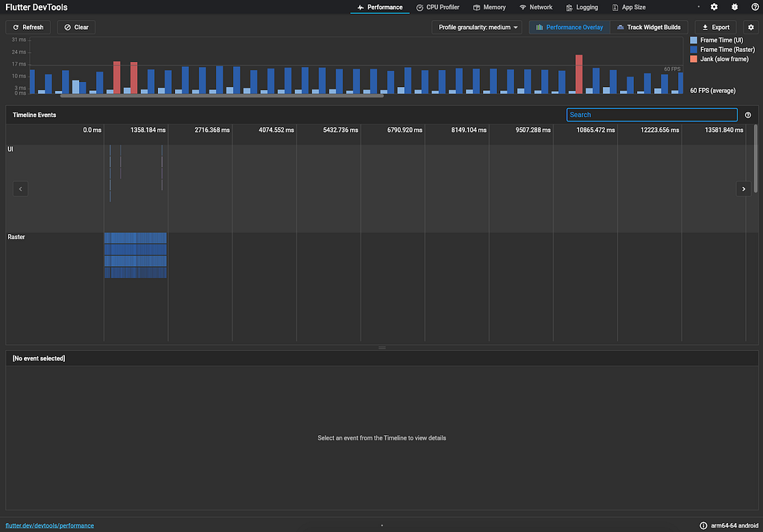Click the 'arm64-64 android' status text
Viewport: 763px width, 532px height.
[734, 526]
